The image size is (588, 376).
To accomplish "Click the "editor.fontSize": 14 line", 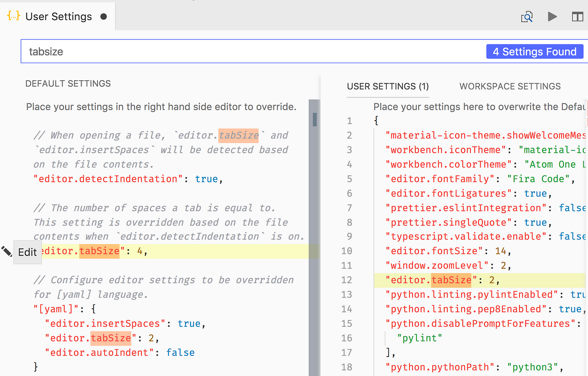I will [449, 251].
